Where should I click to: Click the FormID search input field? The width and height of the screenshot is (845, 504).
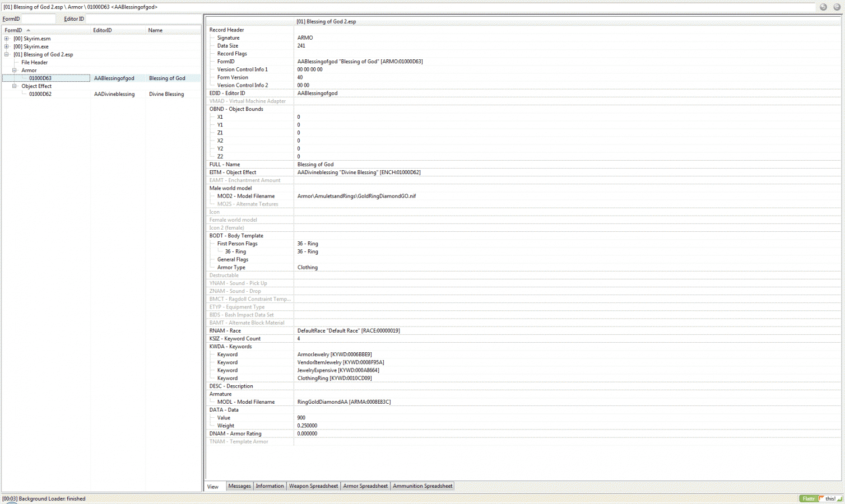point(38,19)
